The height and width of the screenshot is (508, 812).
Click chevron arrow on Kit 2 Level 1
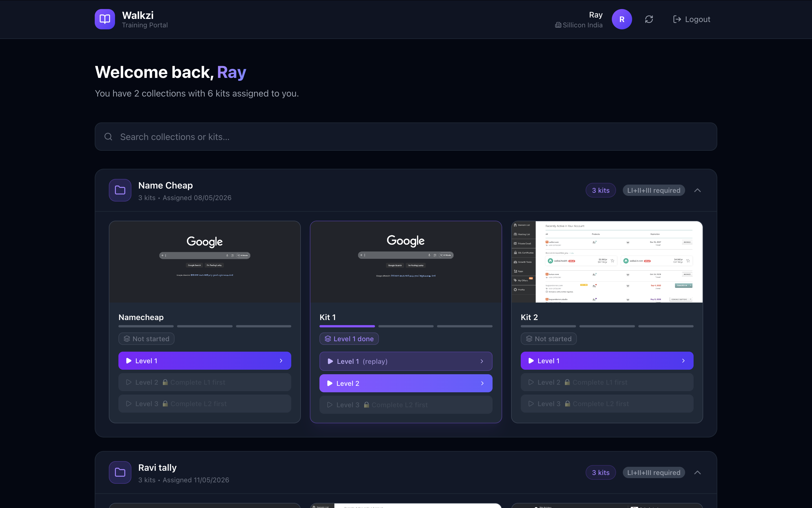coord(683,360)
